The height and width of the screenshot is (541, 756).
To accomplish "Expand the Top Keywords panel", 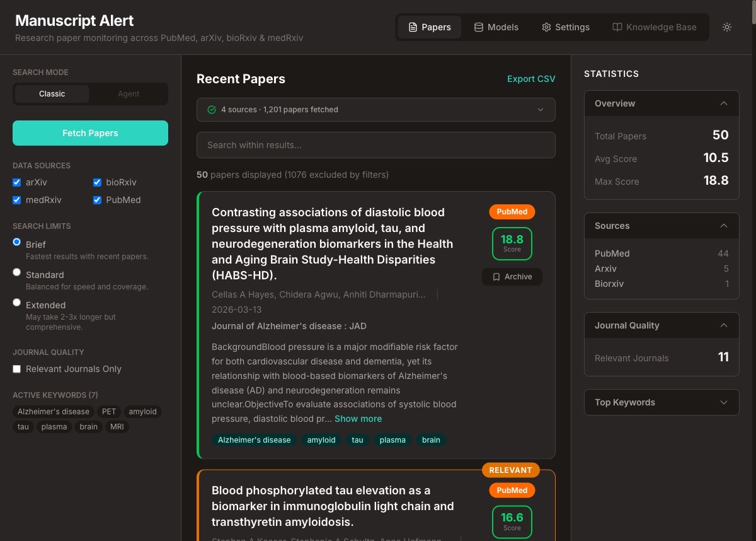I will [x=724, y=402].
